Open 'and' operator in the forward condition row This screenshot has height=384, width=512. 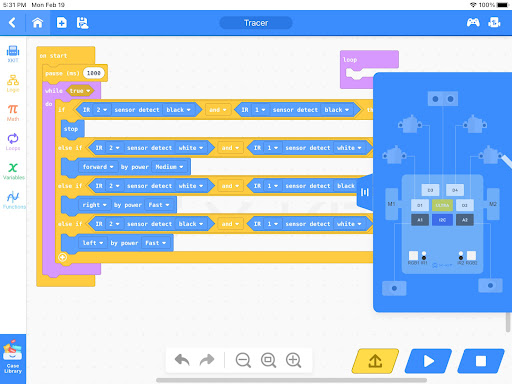point(231,148)
